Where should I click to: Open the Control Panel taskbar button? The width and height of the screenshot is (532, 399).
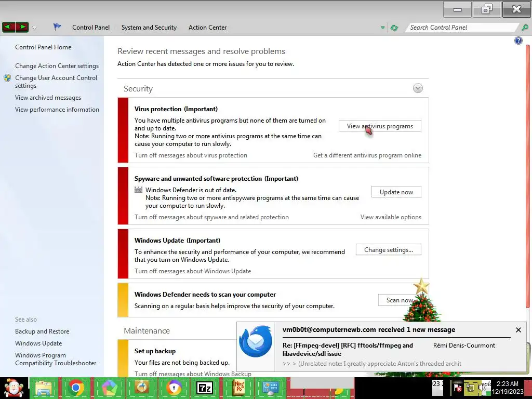pos(270,388)
